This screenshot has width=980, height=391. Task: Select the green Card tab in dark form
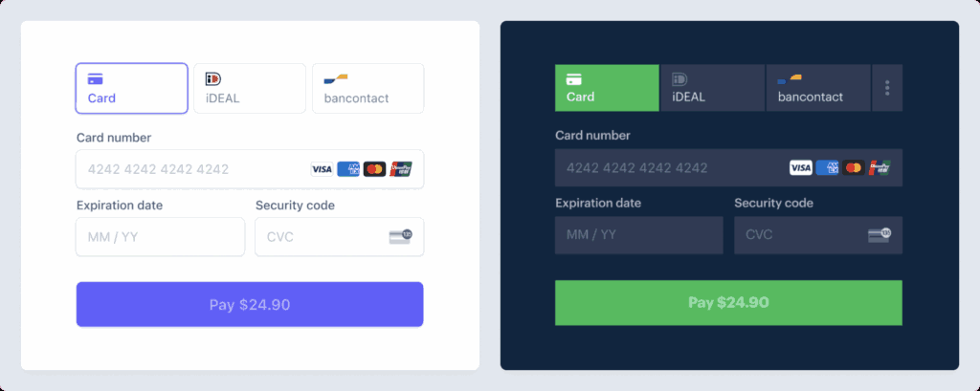(x=607, y=88)
